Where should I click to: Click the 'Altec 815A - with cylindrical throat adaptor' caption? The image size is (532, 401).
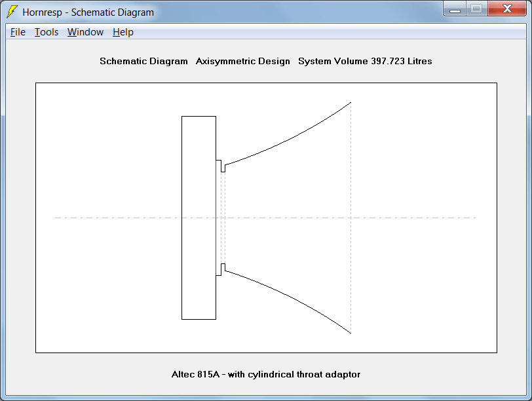point(266,374)
